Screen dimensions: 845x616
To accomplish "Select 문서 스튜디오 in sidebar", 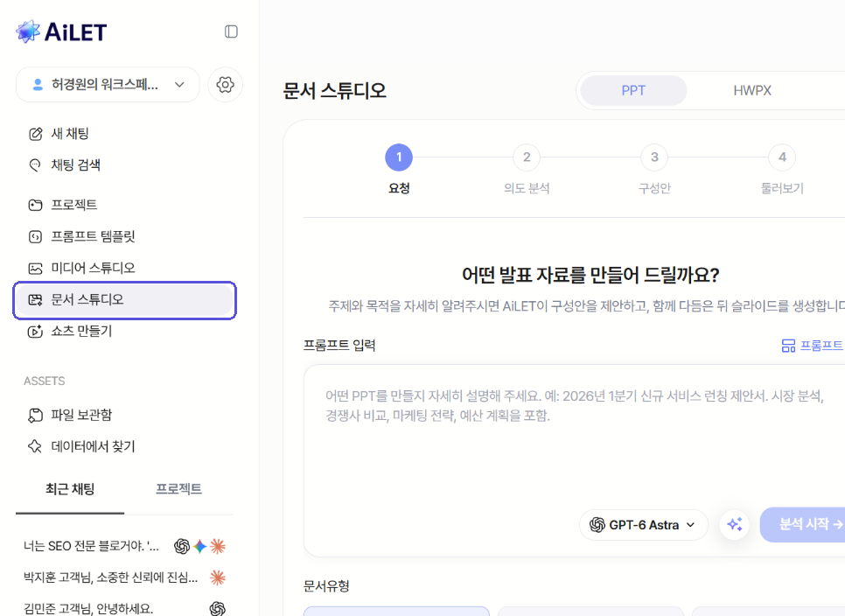I will 125,299.
